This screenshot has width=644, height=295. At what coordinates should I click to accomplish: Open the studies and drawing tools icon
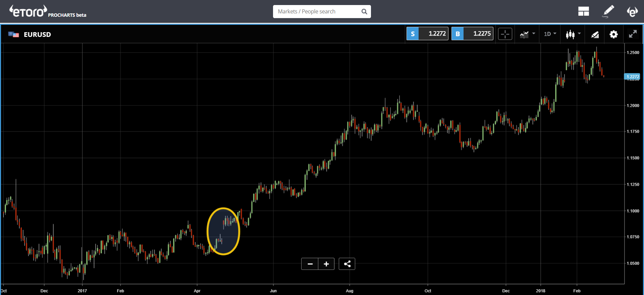point(595,34)
